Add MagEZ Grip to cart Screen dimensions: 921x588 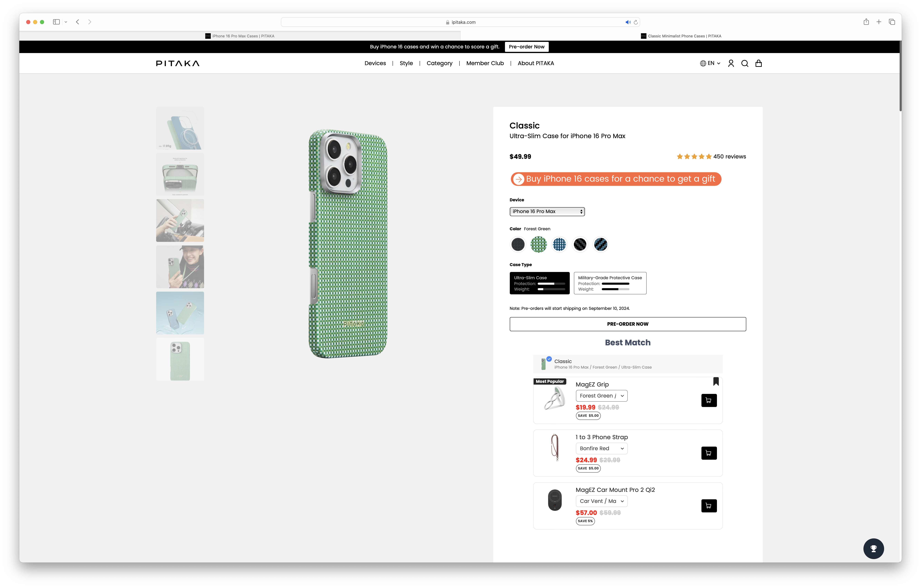pos(709,400)
